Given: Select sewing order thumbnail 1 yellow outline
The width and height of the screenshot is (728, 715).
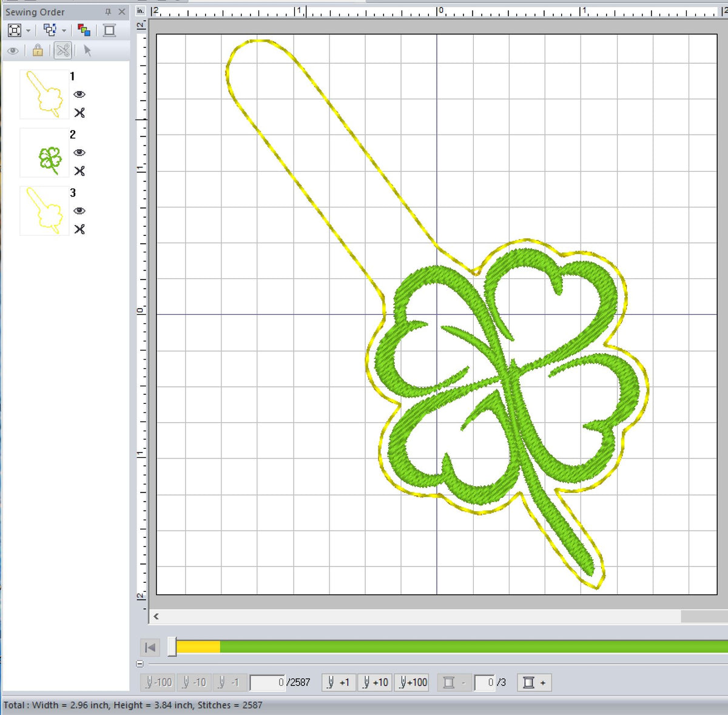Looking at the screenshot, I should coord(44,94).
